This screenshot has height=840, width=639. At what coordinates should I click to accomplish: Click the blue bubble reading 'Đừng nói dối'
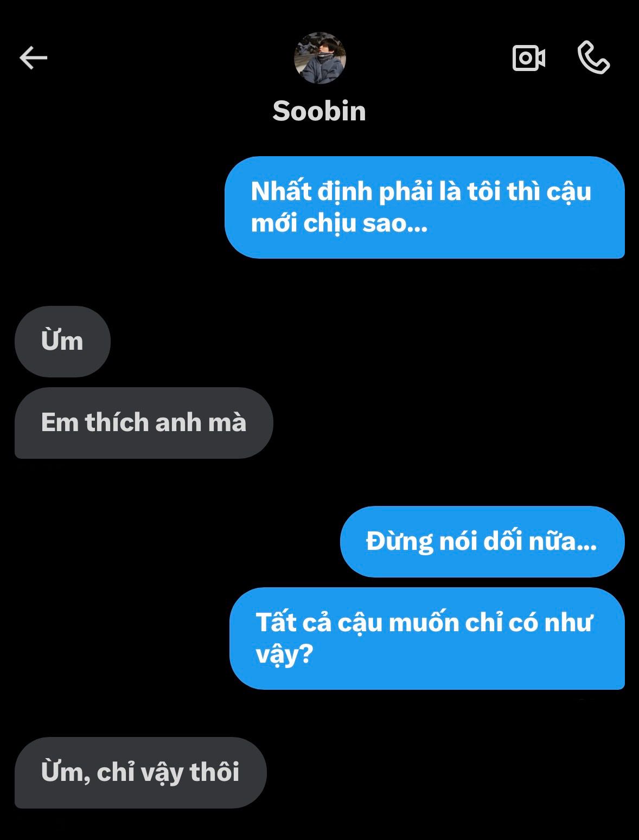tap(482, 542)
